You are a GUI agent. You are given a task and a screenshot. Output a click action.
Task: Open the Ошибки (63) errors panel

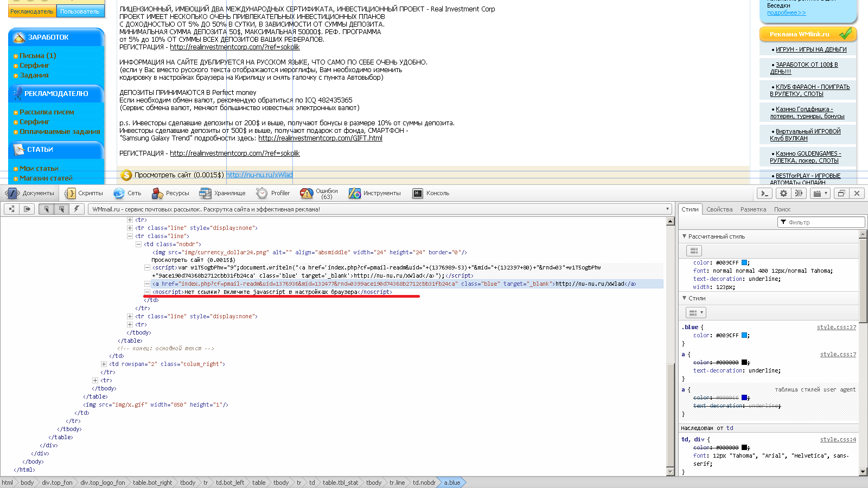[x=320, y=193]
